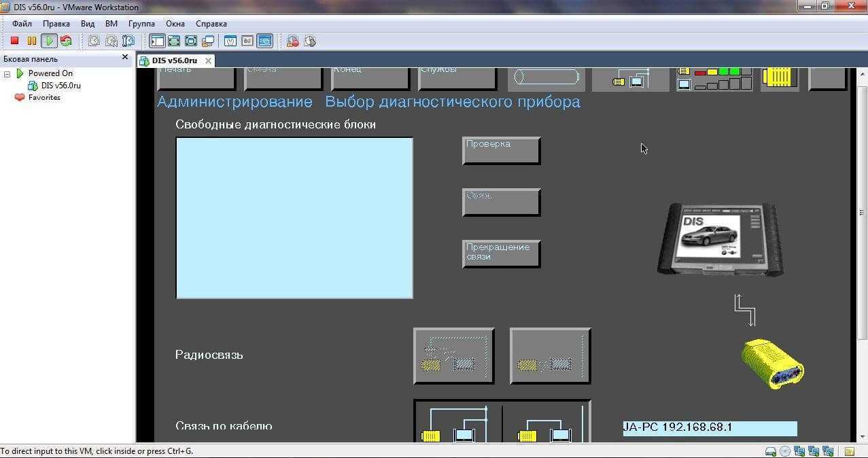
Task: Click the take snapshot clock icon
Action: (x=94, y=41)
